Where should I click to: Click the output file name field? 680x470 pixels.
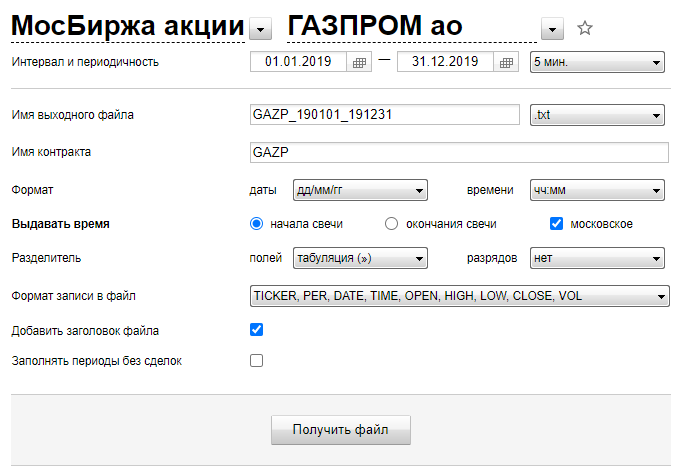pos(384,115)
